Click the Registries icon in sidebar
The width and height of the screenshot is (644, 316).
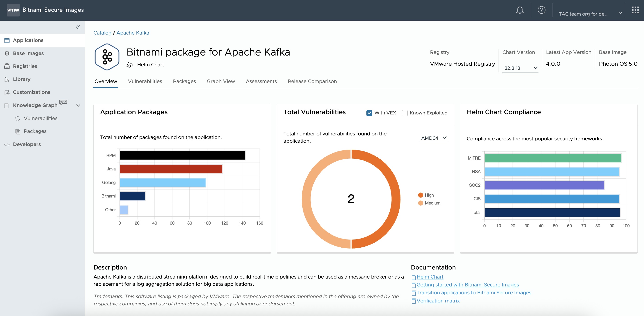pos(7,66)
